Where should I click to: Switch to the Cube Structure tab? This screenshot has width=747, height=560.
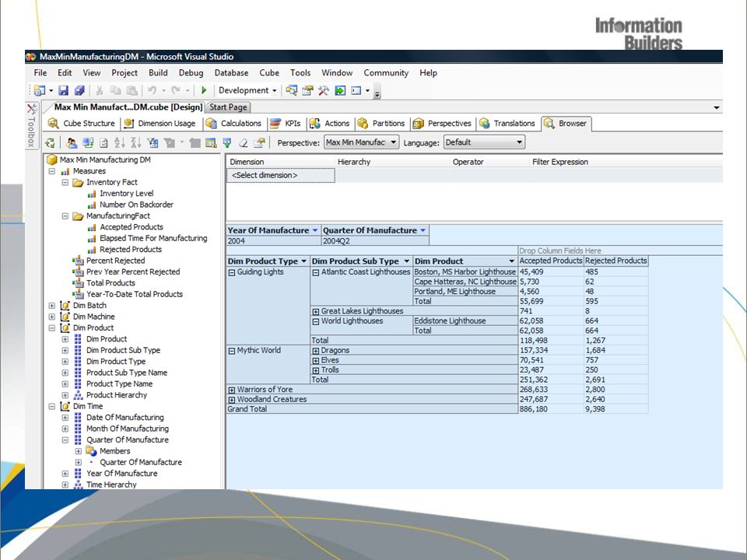(x=82, y=124)
